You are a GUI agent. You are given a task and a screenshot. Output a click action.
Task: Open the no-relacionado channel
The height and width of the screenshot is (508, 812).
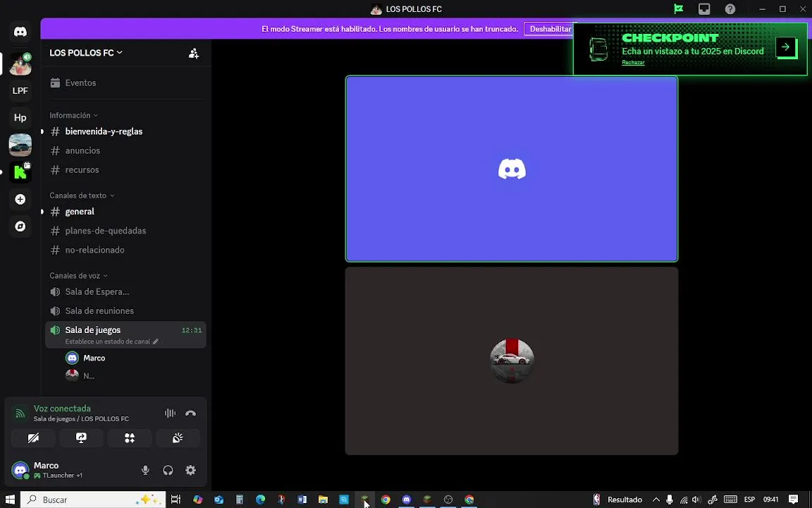pos(126,250)
